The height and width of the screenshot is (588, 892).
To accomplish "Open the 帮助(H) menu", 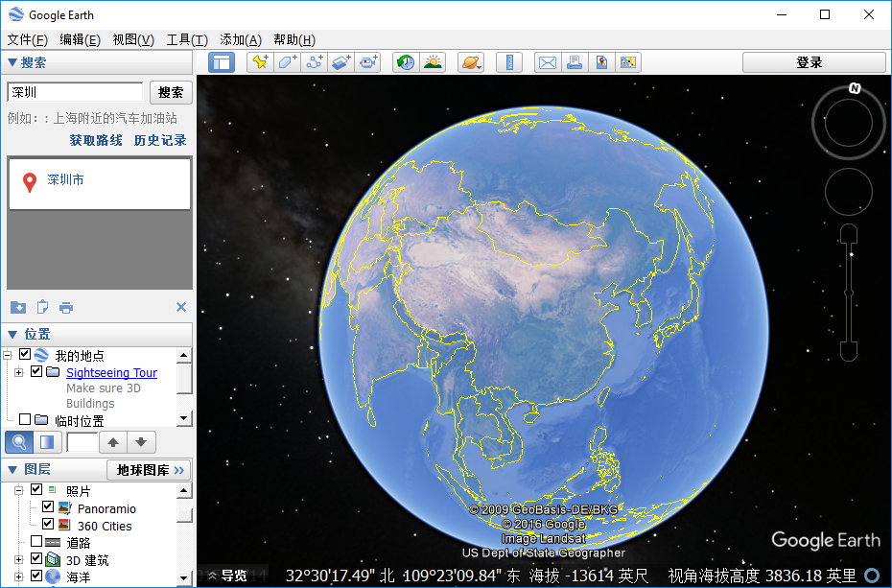I will pyautogui.click(x=294, y=39).
